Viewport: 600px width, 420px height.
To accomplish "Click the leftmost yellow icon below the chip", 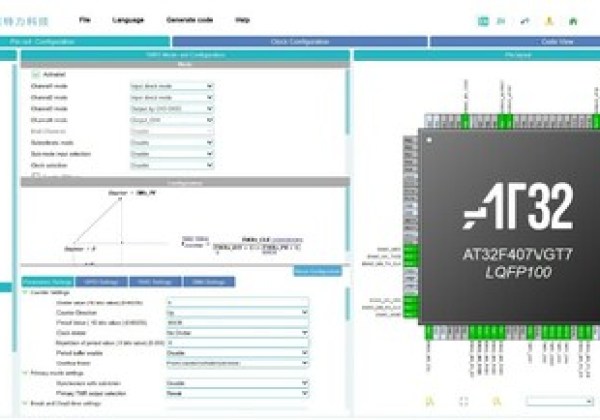I will (x=429, y=401).
